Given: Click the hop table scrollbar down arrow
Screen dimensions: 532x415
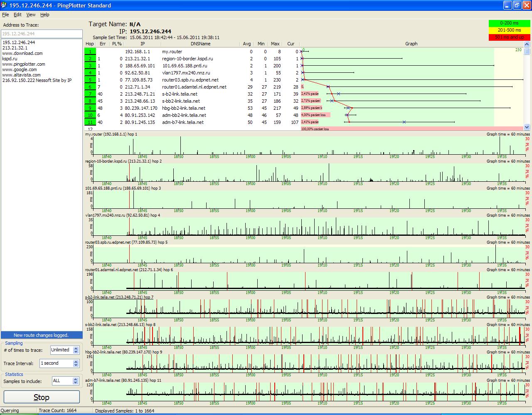Looking at the screenshot, I should [527, 127].
